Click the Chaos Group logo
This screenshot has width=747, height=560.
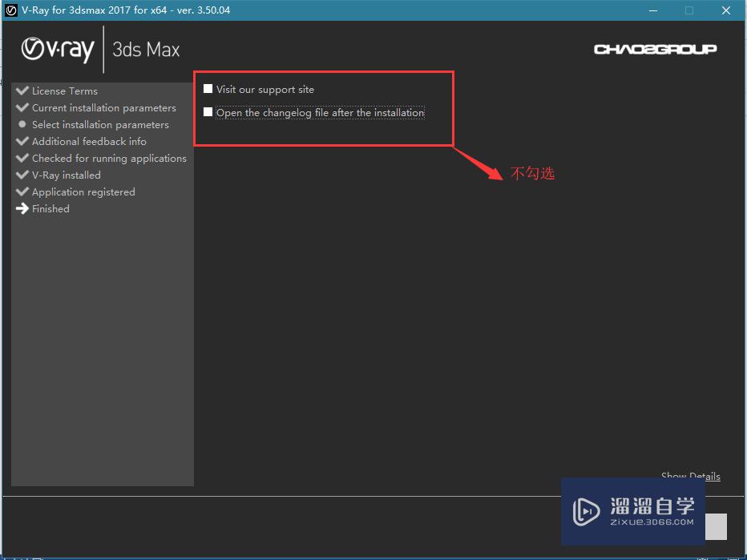[655, 49]
